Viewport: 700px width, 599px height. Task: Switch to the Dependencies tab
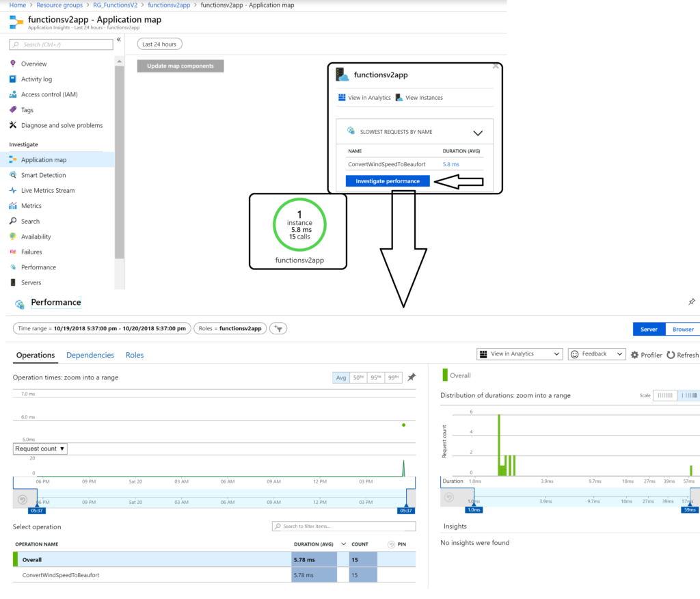90,355
